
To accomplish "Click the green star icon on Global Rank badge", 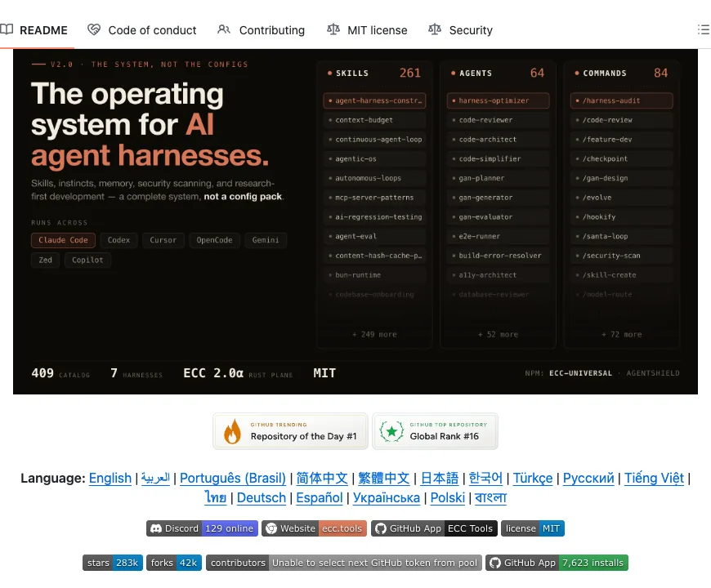I will pyautogui.click(x=391, y=431).
